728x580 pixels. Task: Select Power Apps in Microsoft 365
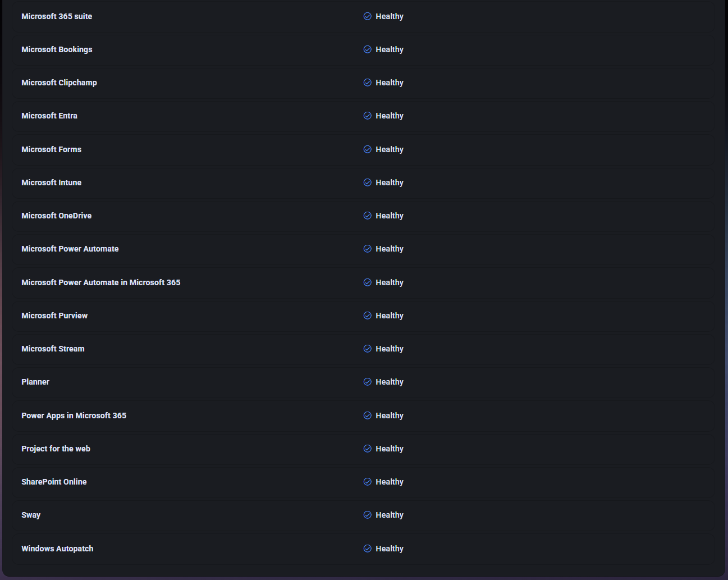click(x=74, y=415)
